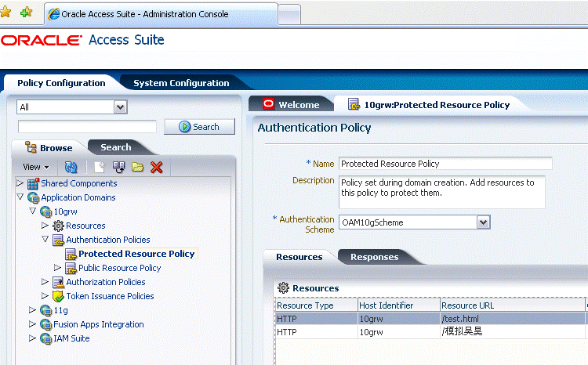
Task: Open the View menu in tree toolbar
Action: [36, 167]
